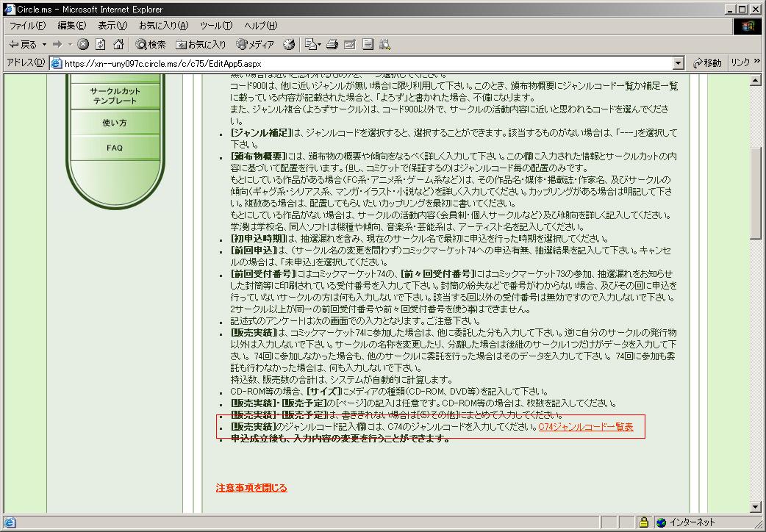Click the bold [初申込時期] label

pos(259,238)
